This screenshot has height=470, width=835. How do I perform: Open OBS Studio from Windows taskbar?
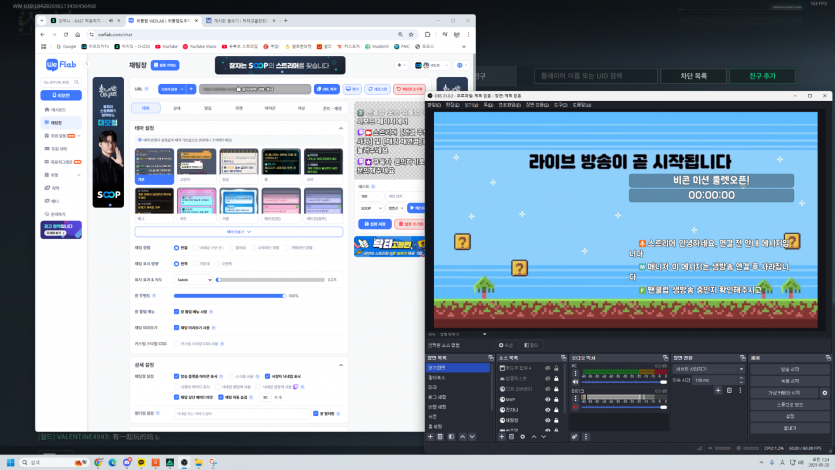(x=184, y=463)
